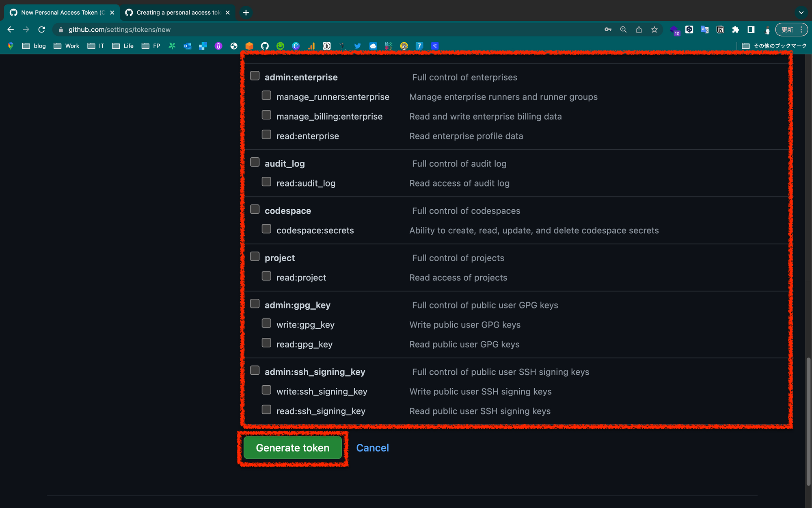Click the GitHub bookmark icon in bookmarks bar

point(265,46)
